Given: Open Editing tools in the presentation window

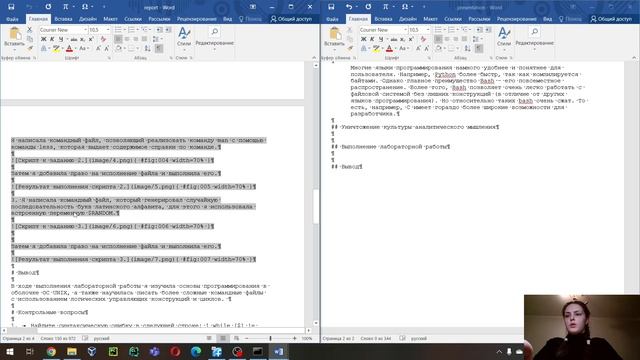Looking at the screenshot, I should (x=534, y=38).
